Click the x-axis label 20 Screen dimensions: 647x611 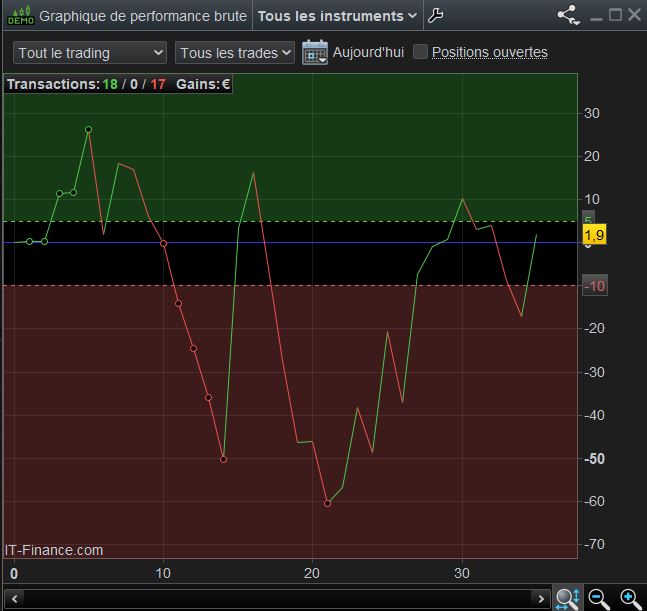pos(312,573)
